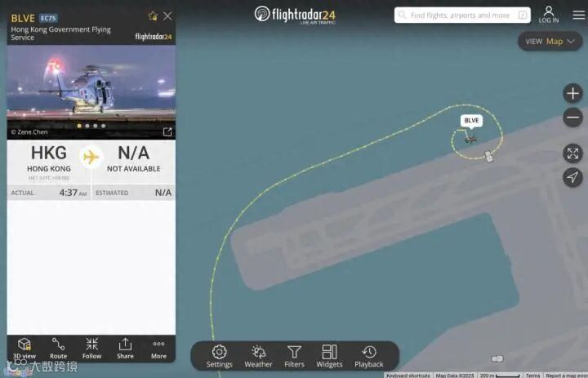The image size is (588, 378).
Task: Zoom out of the map
Action: 572,118
